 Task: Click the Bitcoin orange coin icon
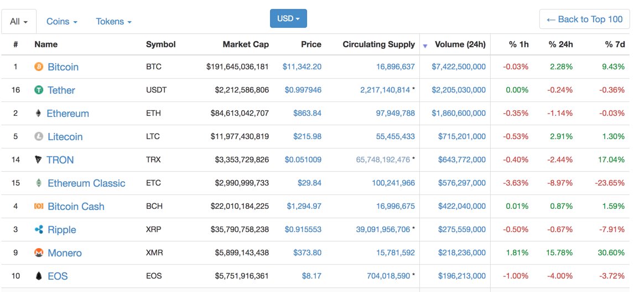coord(39,66)
